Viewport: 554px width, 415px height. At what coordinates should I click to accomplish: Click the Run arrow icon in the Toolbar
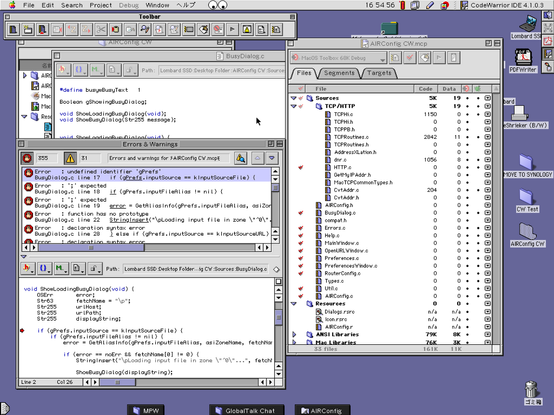232,29
